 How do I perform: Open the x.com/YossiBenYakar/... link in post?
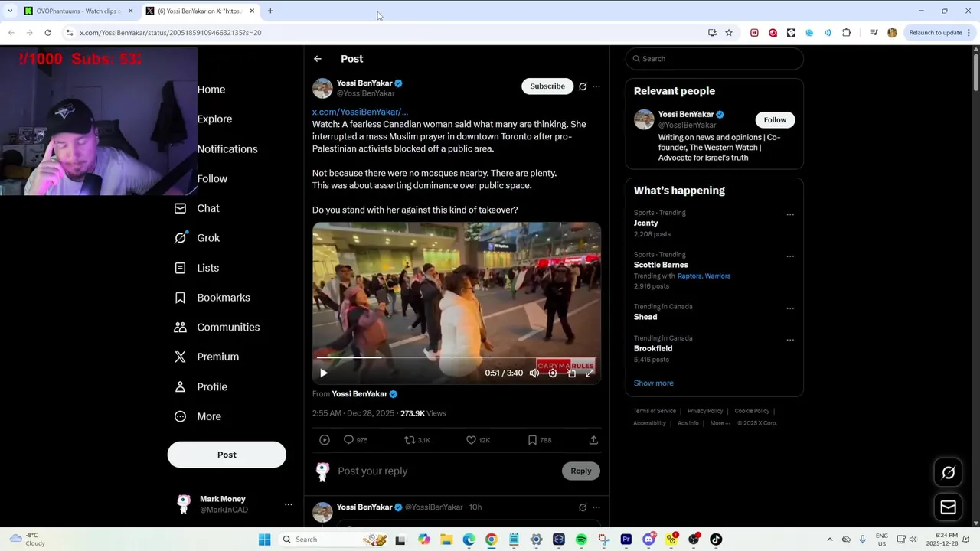tap(360, 112)
